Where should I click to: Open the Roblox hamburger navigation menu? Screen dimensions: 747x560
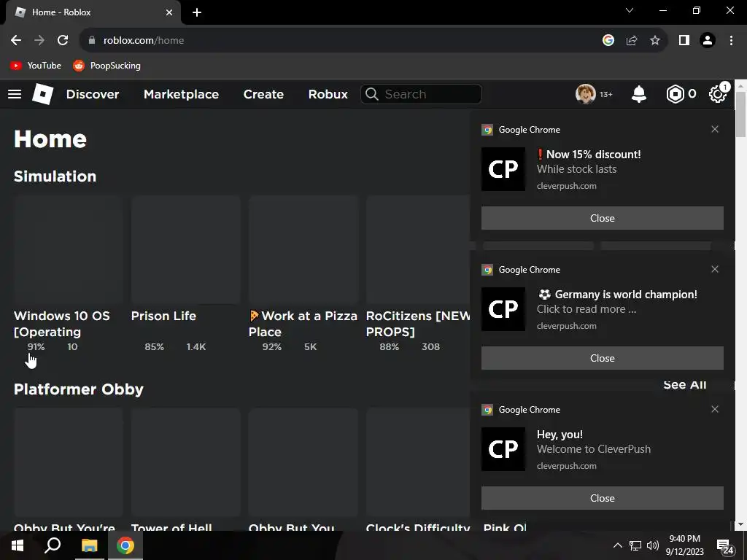pos(15,94)
